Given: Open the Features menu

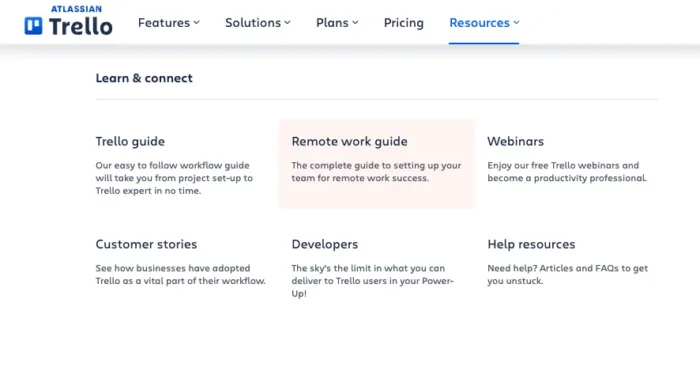Looking at the screenshot, I should [x=169, y=23].
